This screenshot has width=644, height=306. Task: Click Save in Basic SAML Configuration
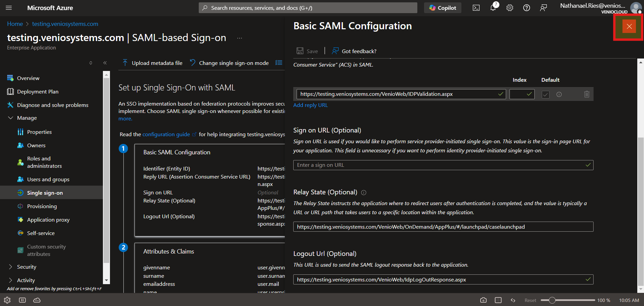coord(307,51)
